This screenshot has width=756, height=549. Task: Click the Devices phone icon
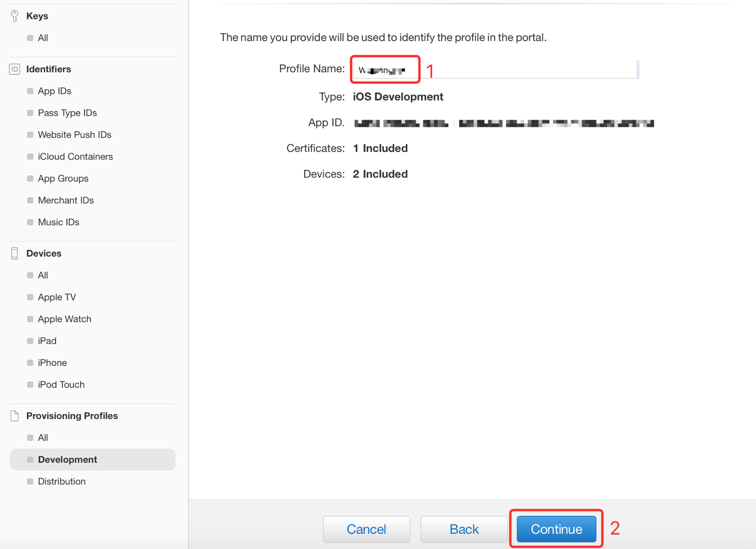pos(14,253)
